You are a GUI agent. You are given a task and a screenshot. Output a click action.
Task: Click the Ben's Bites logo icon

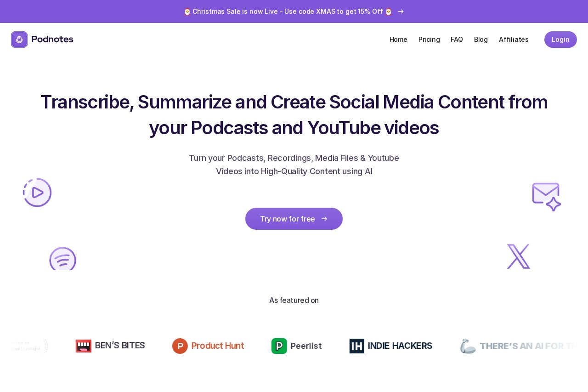84,346
